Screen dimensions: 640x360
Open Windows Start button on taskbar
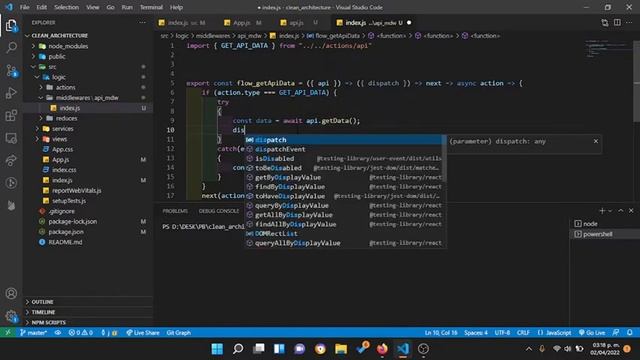click(217, 349)
